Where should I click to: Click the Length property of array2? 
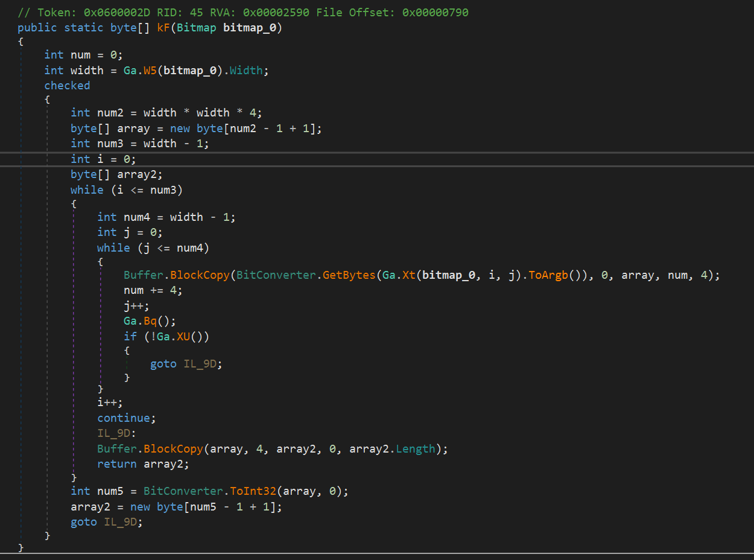pyautogui.click(x=415, y=449)
